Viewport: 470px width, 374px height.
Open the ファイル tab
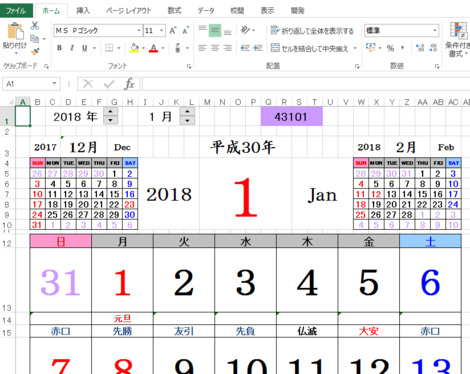coord(16,11)
